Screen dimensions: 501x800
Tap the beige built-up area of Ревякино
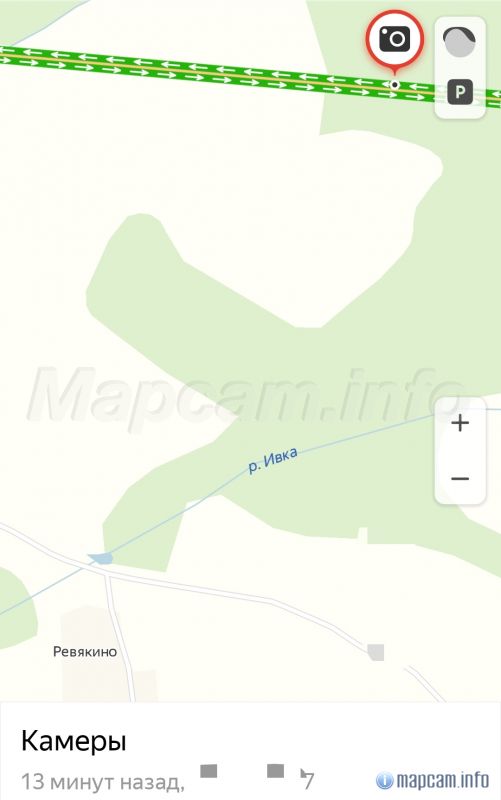tap(97, 656)
